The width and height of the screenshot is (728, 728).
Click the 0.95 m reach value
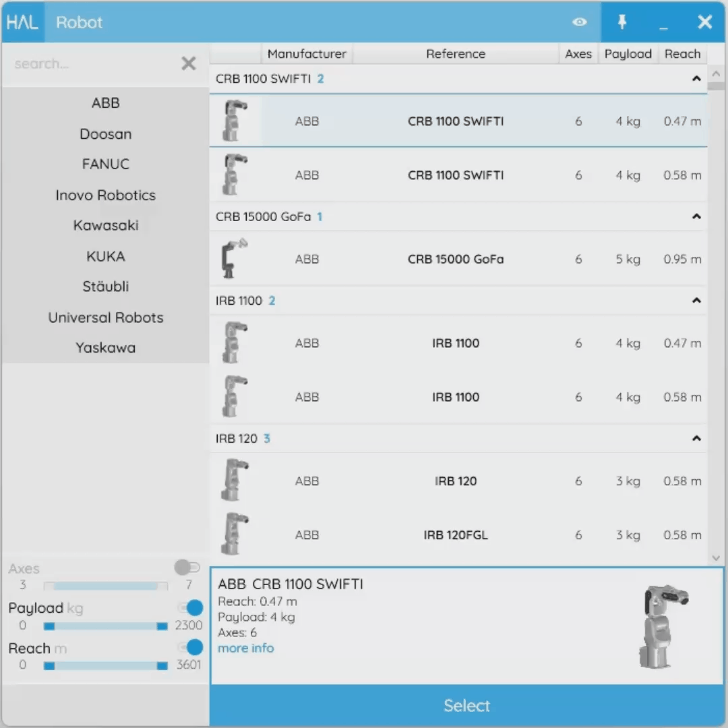coord(682,259)
